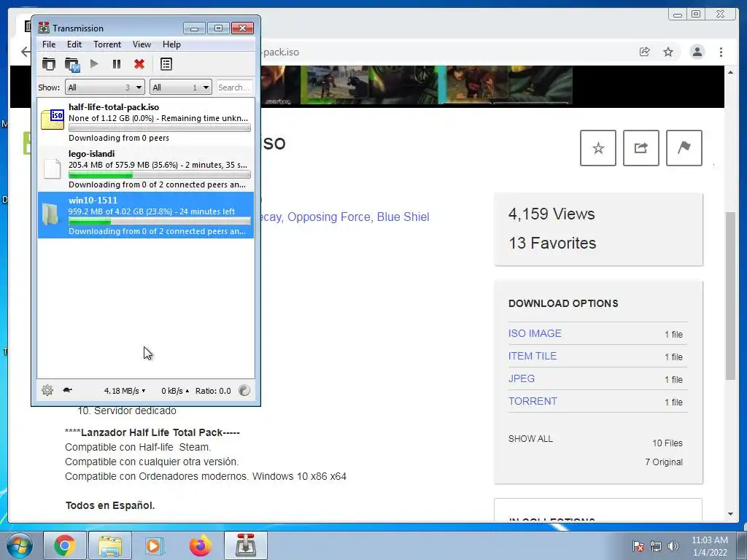
Task: Open the Chrome profile avatar
Action: point(697,52)
